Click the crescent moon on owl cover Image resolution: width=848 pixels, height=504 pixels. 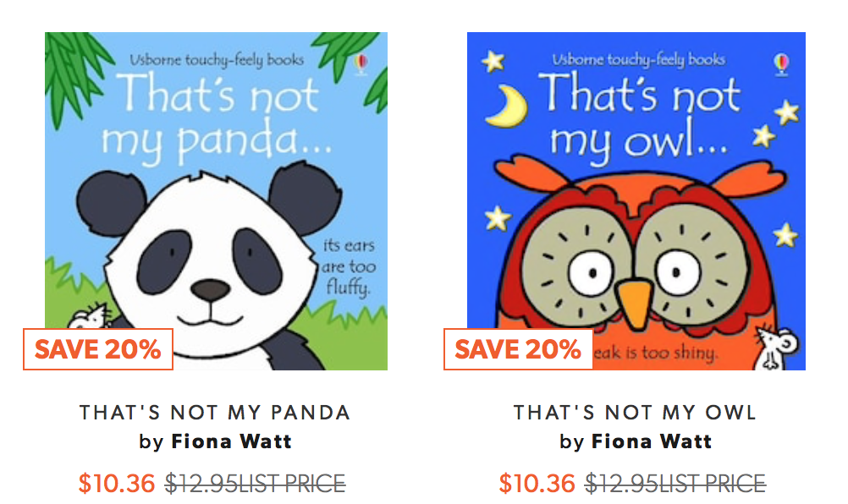pos(507,107)
